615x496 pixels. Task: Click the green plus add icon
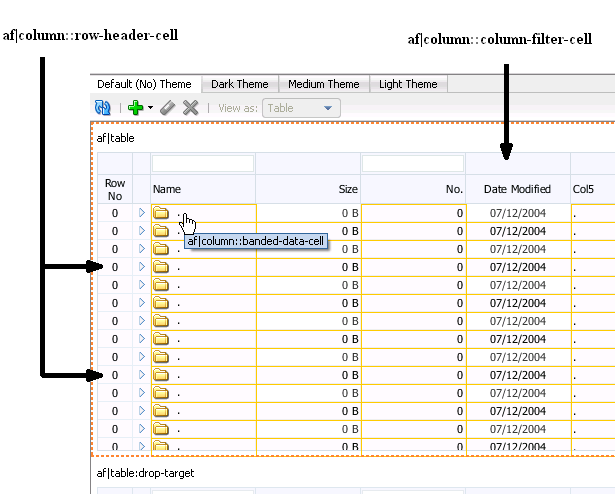136,107
